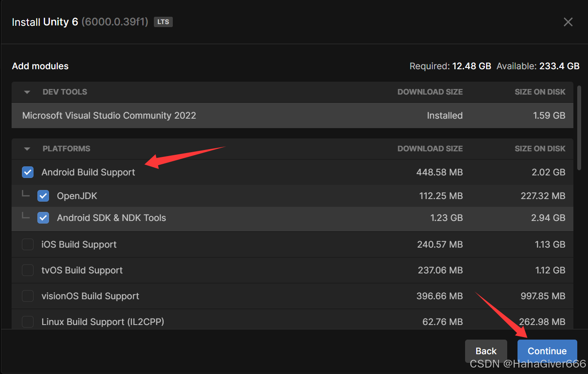The image size is (588, 374).
Task: Click the tvOS Build Support label
Action: [82, 270]
